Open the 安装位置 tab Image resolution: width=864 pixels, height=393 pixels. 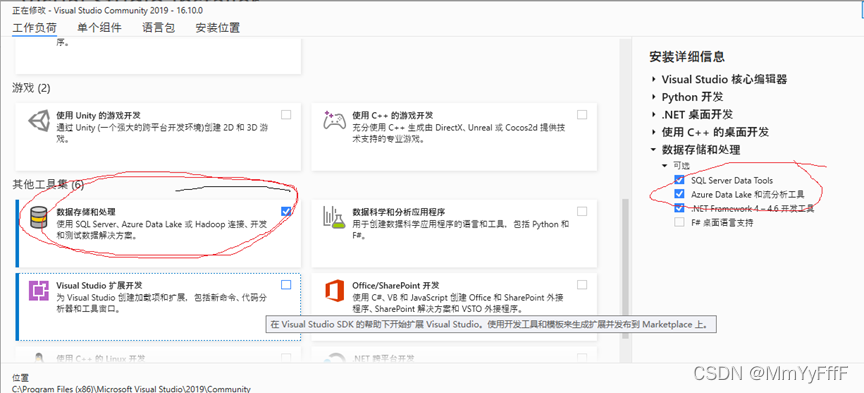[x=218, y=28]
